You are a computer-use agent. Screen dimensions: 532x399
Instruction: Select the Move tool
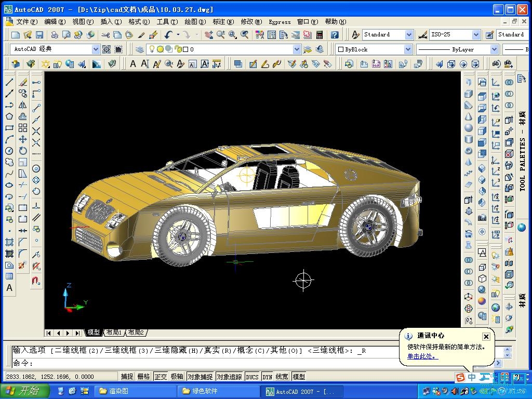23,139
